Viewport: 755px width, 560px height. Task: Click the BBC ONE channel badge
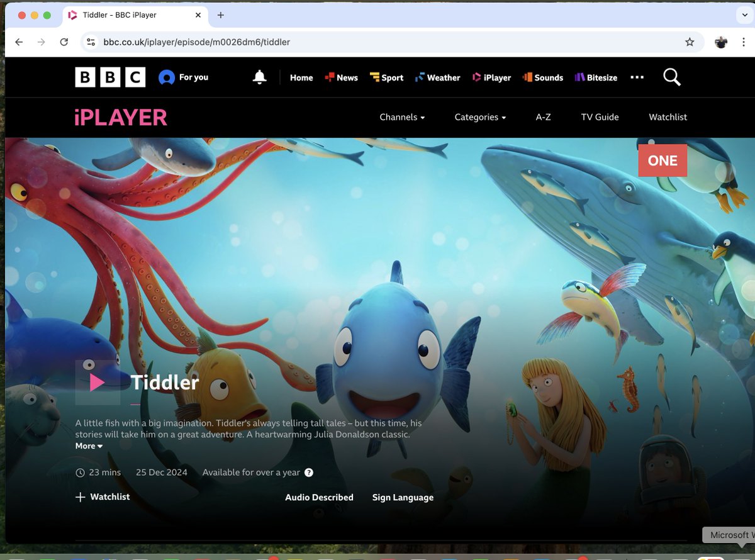663,160
